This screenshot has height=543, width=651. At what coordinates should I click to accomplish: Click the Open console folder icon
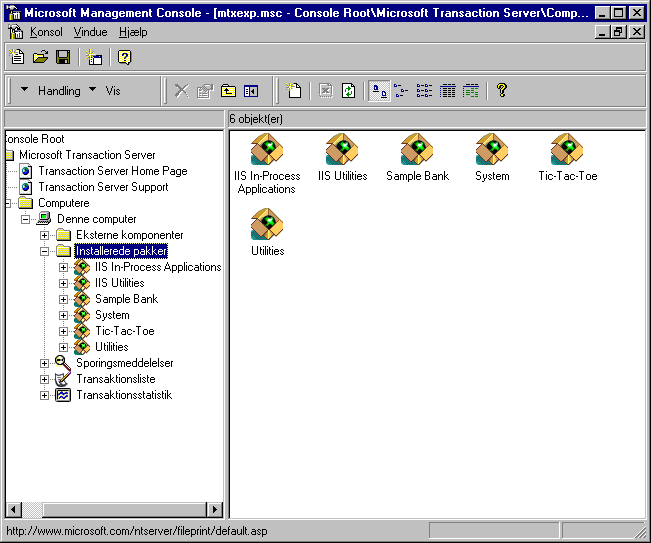point(40,57)
